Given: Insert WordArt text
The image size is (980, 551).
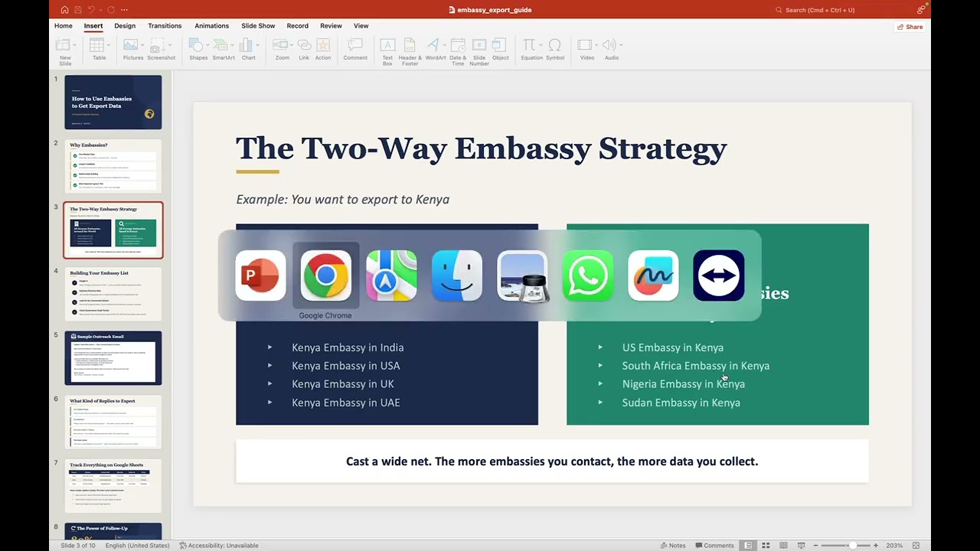Looking at the screenshot, I should [435, 50].
